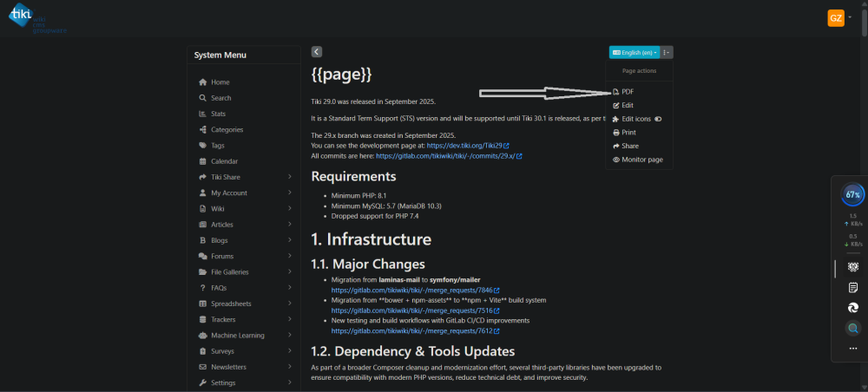Image resolution: width=868 pixels, height=392 pixels.
Task: Click the Home house icon in System Menu
Action: [x=202, y=82]
